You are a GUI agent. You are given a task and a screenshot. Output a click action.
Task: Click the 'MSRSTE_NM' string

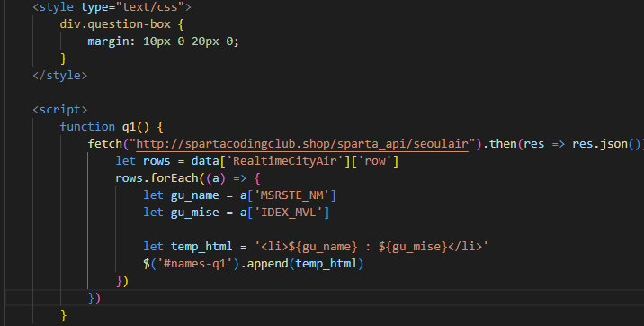[291, 195]
